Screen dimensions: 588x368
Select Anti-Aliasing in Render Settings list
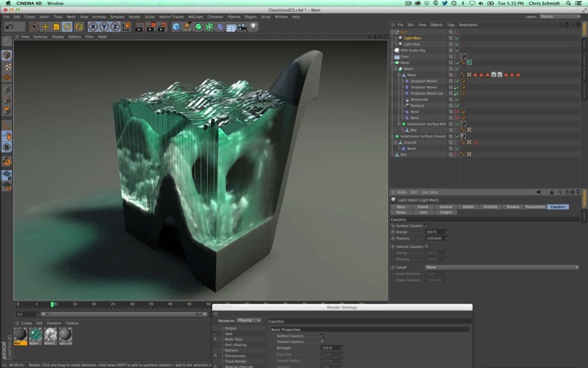[235, 344]
